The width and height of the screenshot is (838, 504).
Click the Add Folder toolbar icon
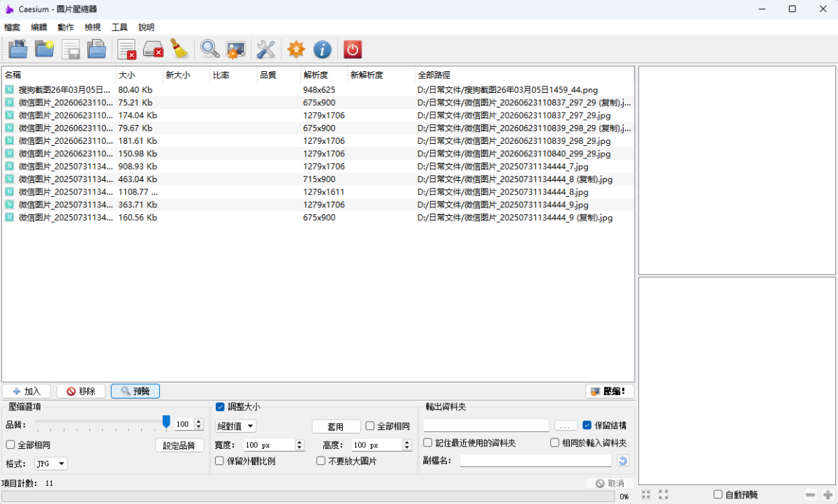tap(45, 49)
